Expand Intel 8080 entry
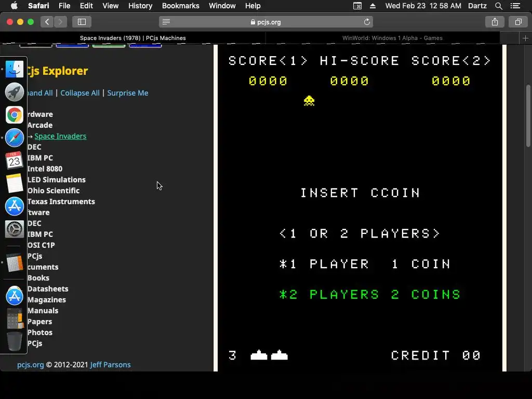The height and width of the screenshot is (399, 532). point(45,169)
